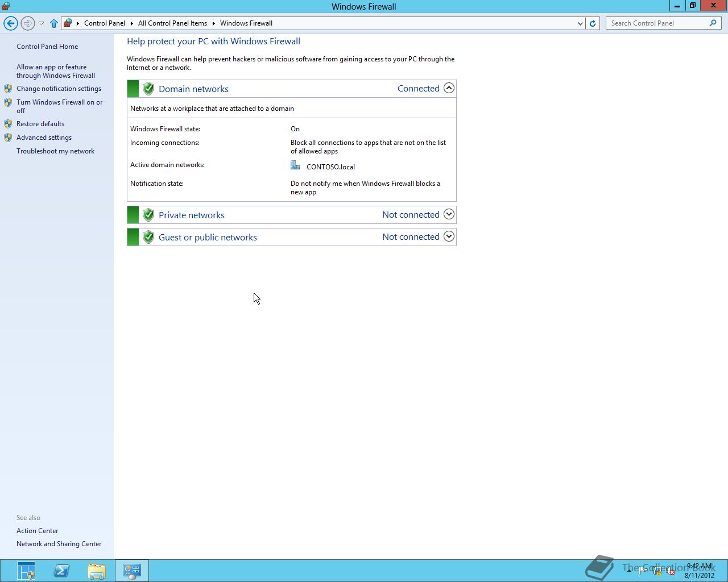
Task: Open Turn Windows Firewall on or off
Action: coord(60,106)
